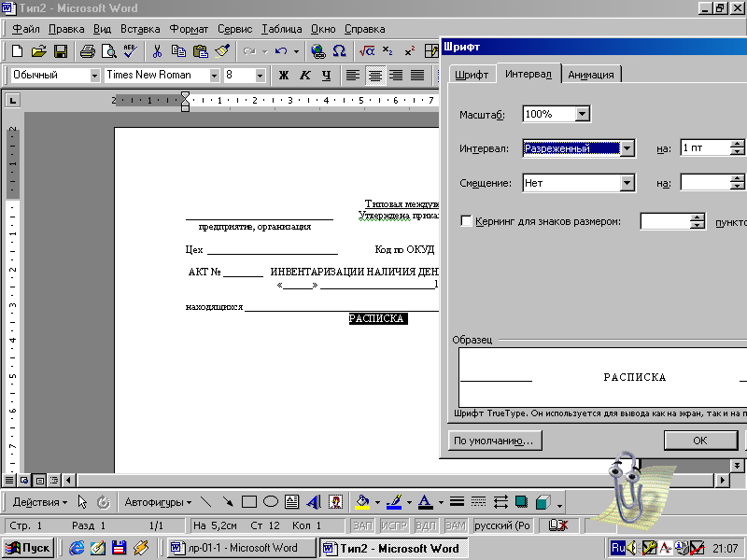Open the Windows Пуск start button
The width and height of the screenshot is (747, 560).
28,548
